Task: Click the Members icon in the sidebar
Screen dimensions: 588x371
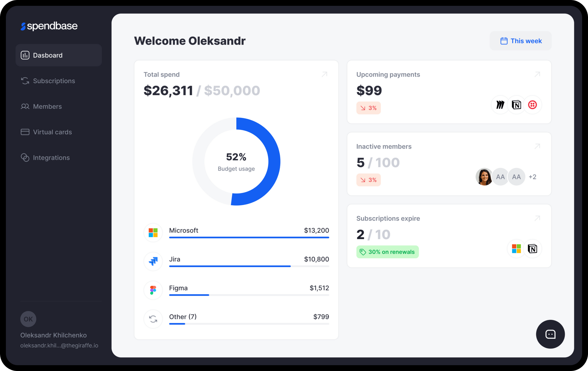Action: pos(25,106)
